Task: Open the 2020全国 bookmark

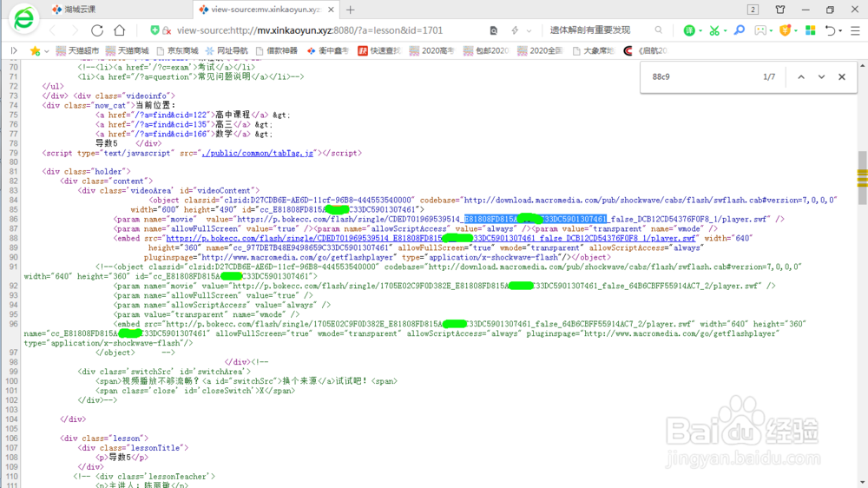Action: coord(540,50)
